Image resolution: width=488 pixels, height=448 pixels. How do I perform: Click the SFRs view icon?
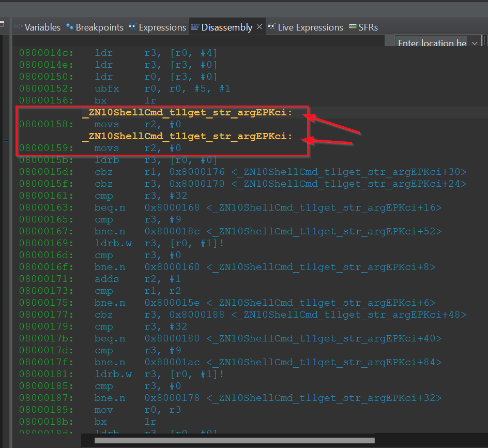(x=353, y=27)
